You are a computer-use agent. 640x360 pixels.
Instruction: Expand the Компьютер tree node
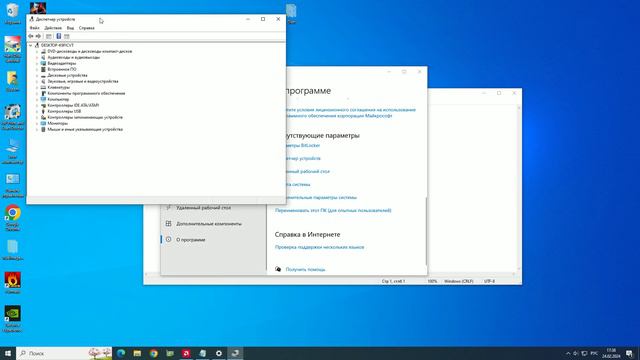[37, 100]
